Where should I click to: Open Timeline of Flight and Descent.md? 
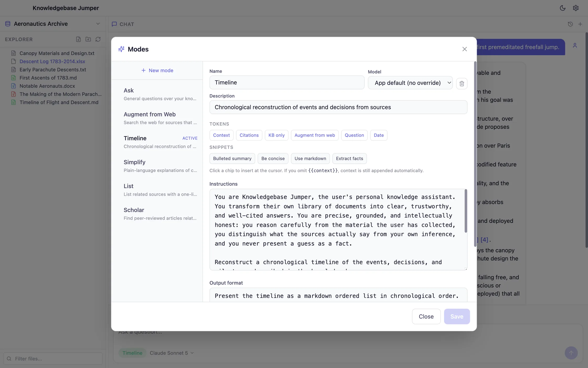point(59,102)
